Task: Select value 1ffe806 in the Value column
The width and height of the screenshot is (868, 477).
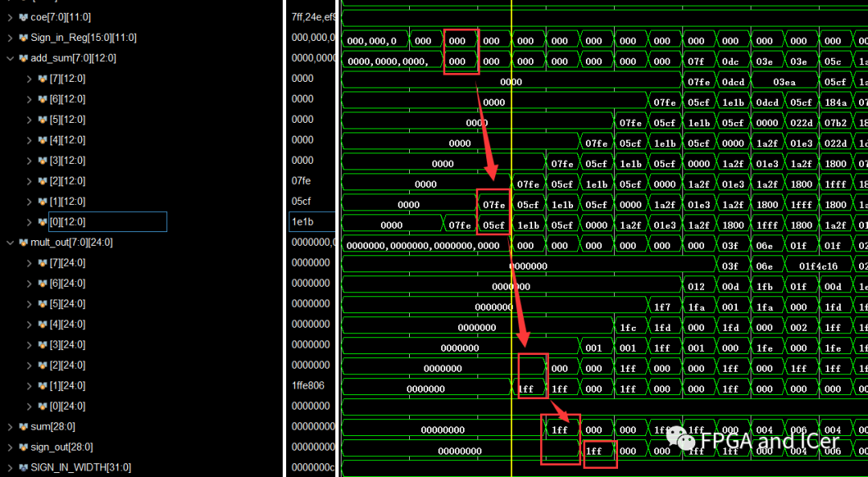Action: (308, 385)
